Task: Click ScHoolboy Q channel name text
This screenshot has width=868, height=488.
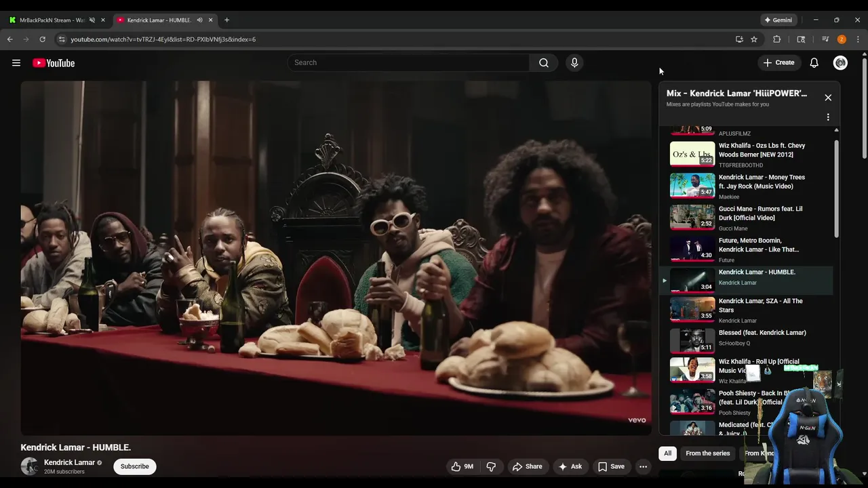Action: pyautogui.click(x=734, y=344)
